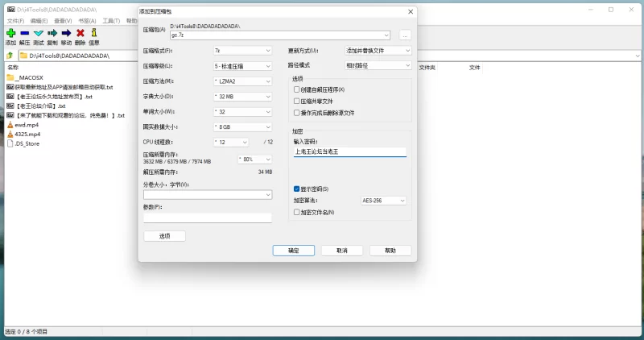Click the green plus 添加 (Add) toolbar icon
This screenshot has width=644, height=340.
click(10, 33)
